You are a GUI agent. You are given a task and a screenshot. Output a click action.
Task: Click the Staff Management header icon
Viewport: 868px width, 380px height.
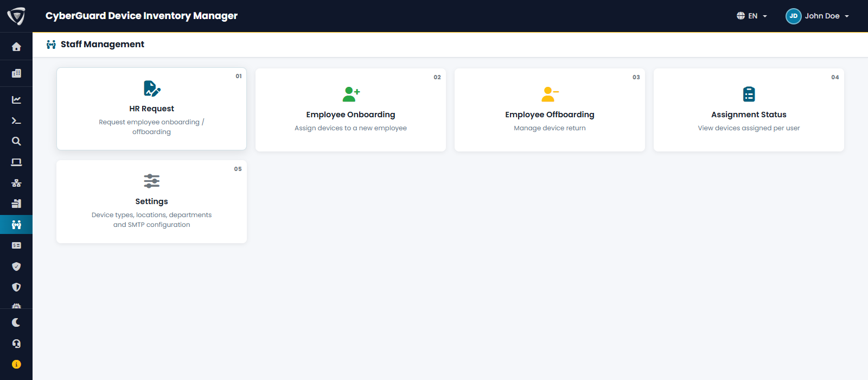[51, 45]
